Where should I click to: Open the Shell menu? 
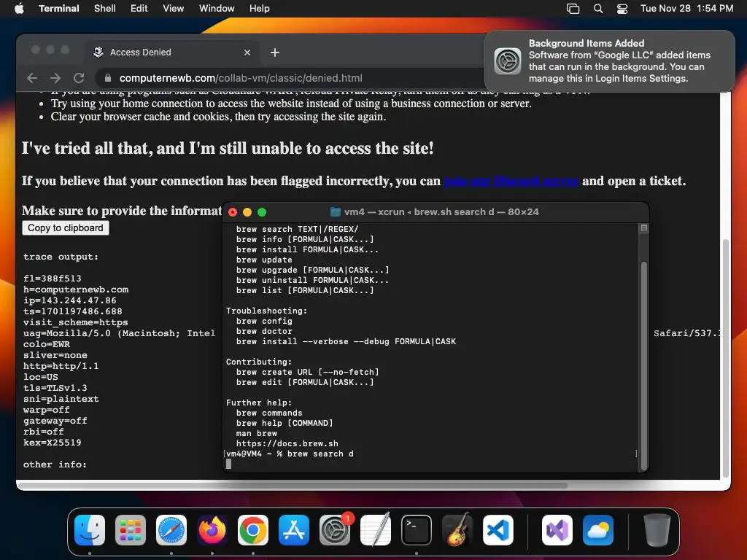coord(105,8)
